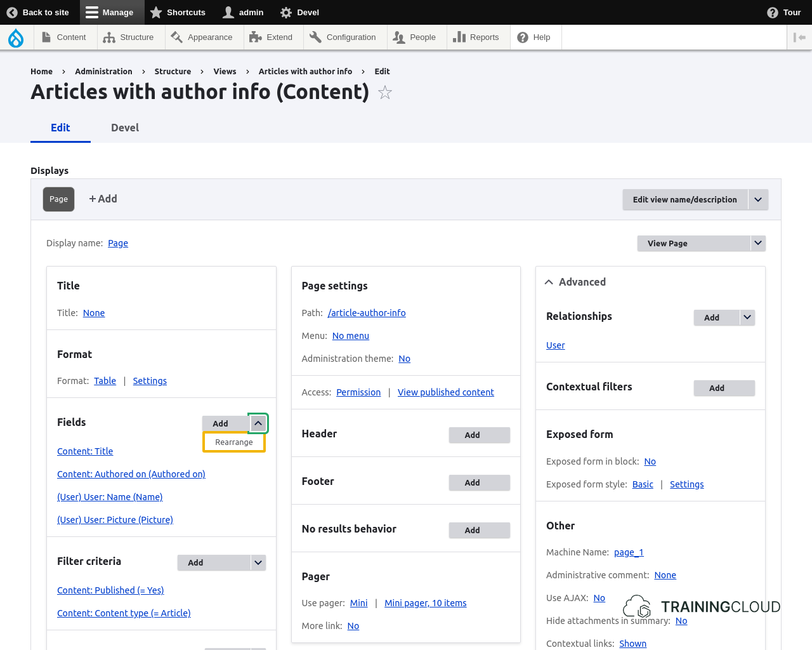This screenshot has height=650, width=812.
Task: Change Basic exposed form style
Action: pyautogui.click(x=643, y=484)
